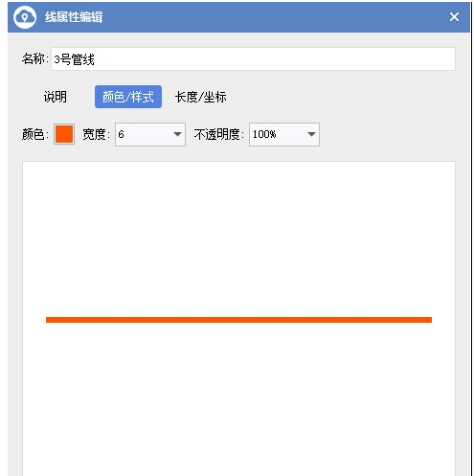Open the orange 颜色 swatch picker

[64, 134]
